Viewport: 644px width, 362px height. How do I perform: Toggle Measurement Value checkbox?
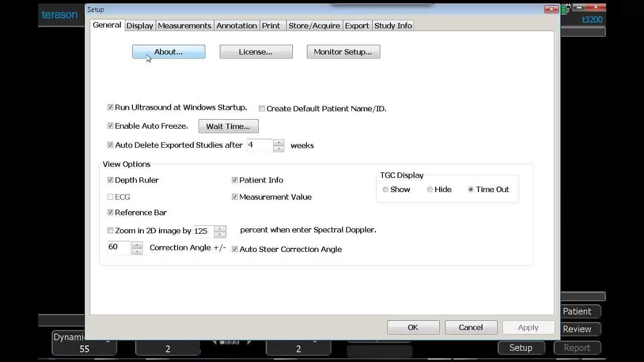tap(235, 197)
